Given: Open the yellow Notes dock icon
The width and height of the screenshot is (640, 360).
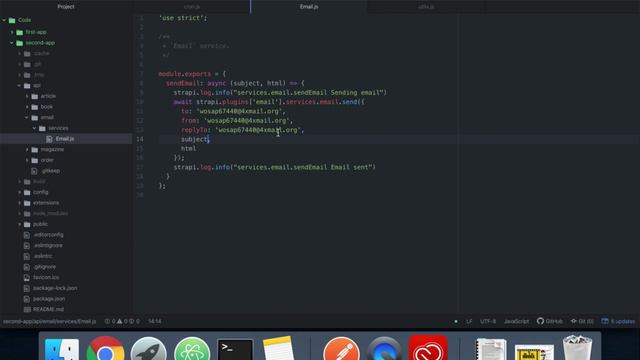Looking at the screenshot, I should pyautogui.click(x=278, y=349).
